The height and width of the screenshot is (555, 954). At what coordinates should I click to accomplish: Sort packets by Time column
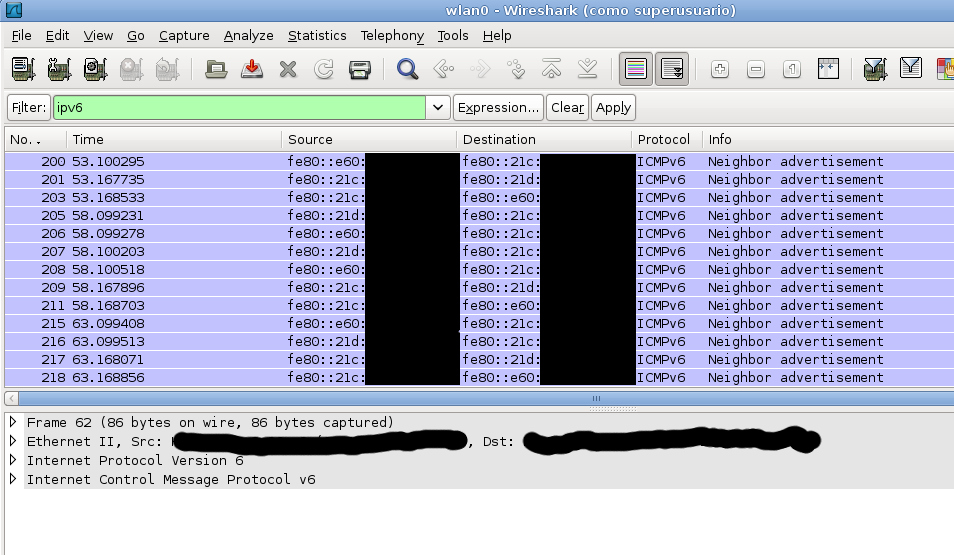click(174, 139)
